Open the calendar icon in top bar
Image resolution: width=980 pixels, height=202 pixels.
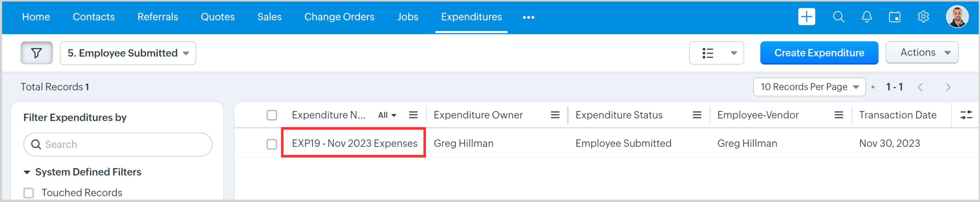click(x=894, y=17)
